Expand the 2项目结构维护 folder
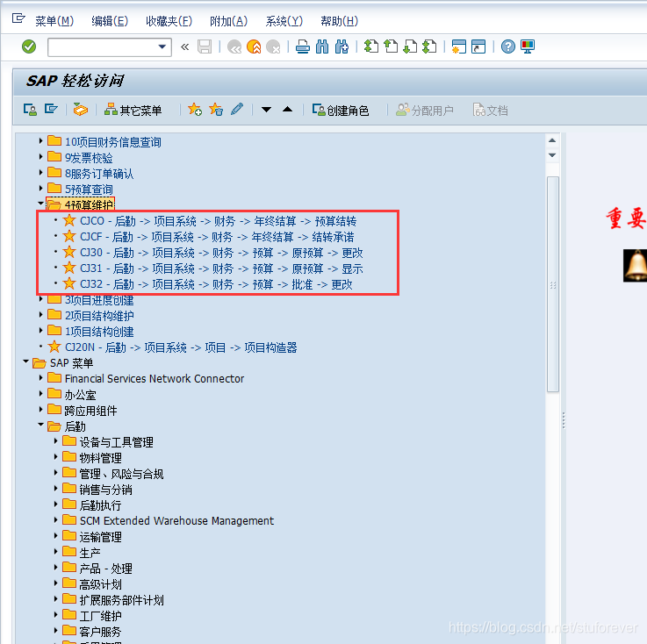 click(40, 315)
